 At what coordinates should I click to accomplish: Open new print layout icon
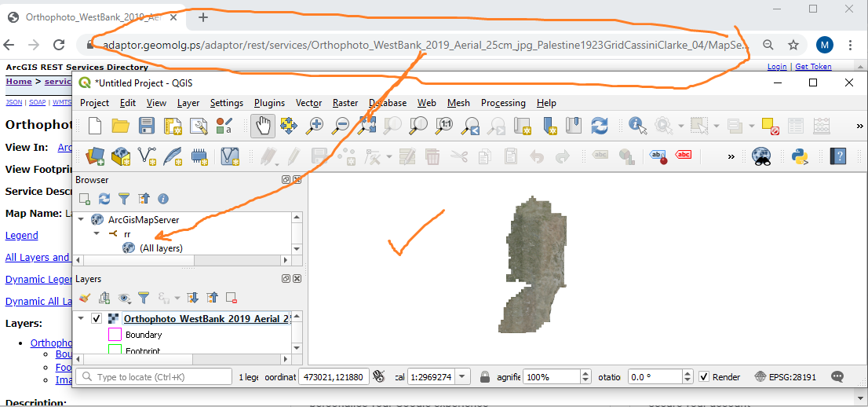click(173, 126)
